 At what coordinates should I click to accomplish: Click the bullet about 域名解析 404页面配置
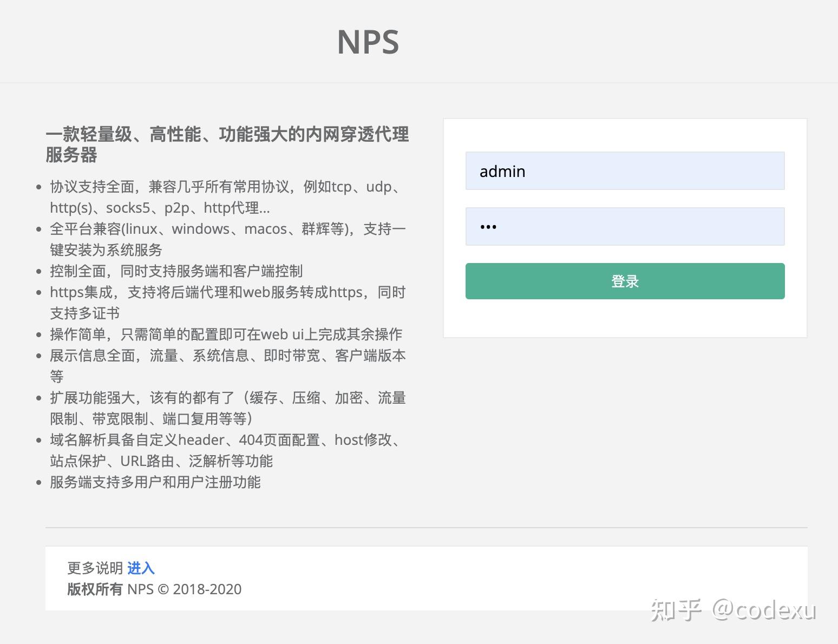click(x=224, y=450)
